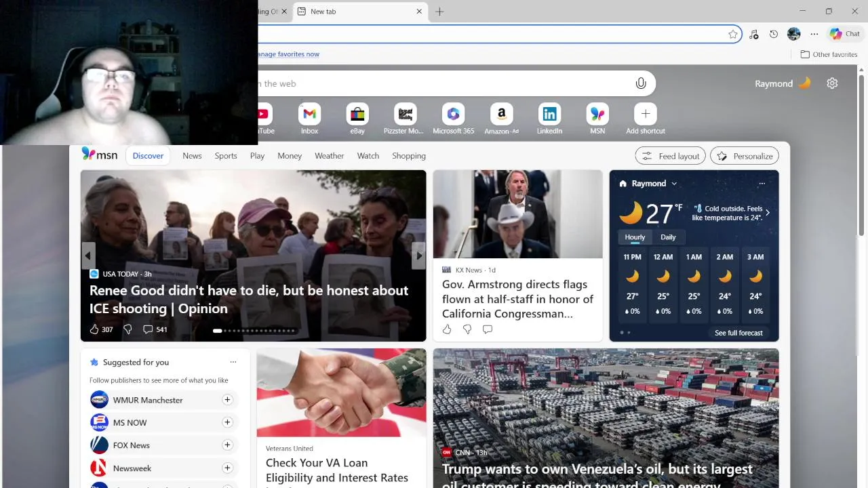Image resolution: width=868 pixels, height=488 pixels.
Task: Switch weather card to Daily
Action: [668, 237]
